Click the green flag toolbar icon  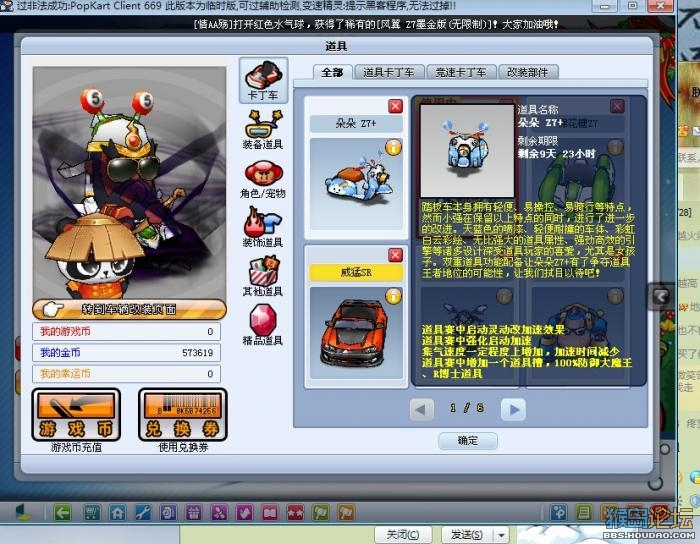(x=321, y=513)
